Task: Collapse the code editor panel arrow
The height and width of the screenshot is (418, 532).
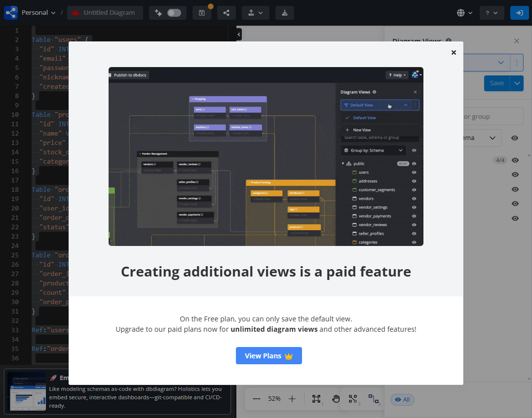Action: tap(239, 34)
